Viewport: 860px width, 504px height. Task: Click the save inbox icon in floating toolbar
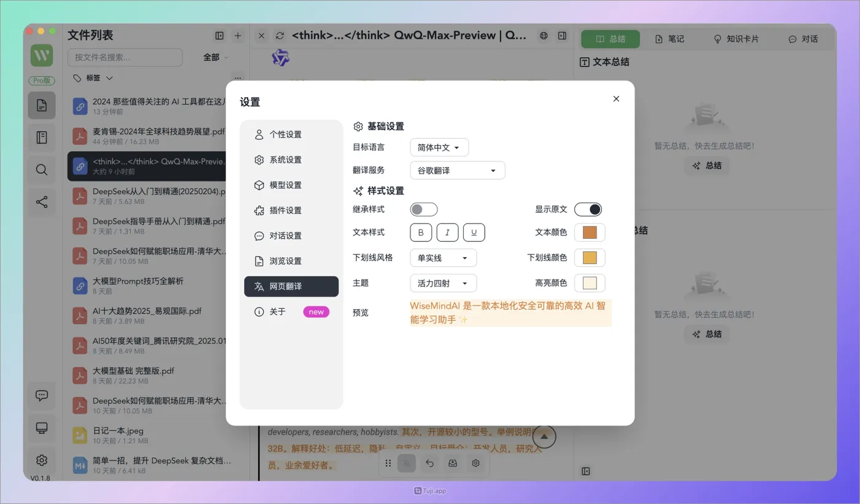[x=453, y=463]
